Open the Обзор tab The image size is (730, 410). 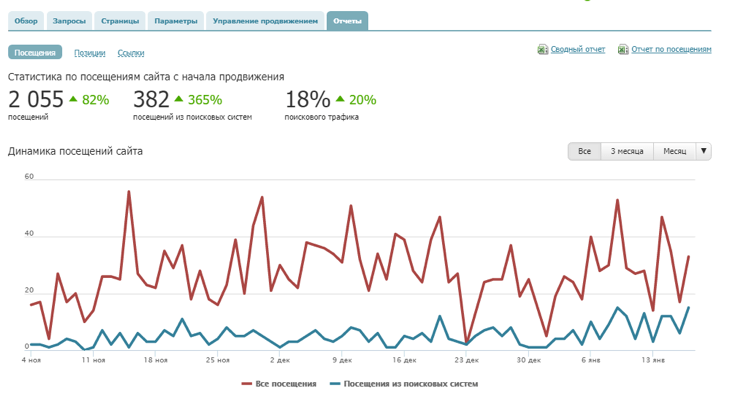pyautogui.click(x=26, y=20)
